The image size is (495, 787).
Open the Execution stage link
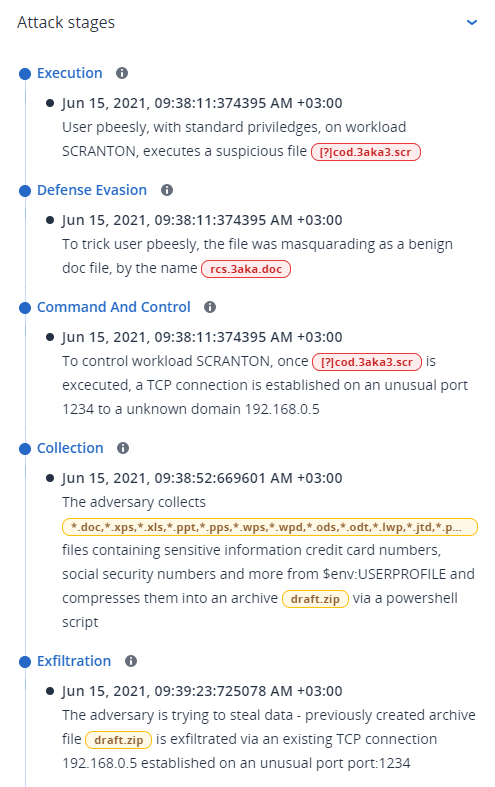tap(70, 73)
